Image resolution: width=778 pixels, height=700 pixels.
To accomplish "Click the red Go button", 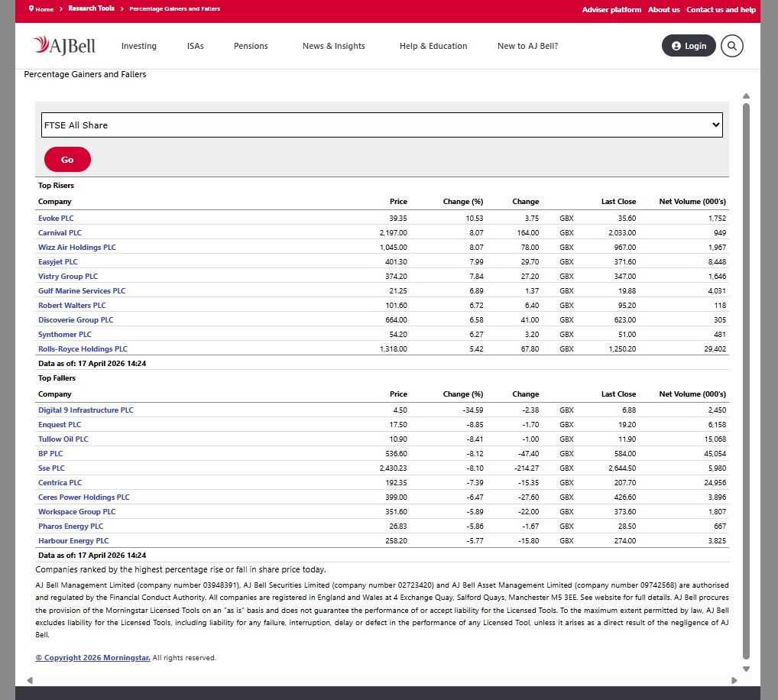I will pyautogui.click(x=67, y=159).
